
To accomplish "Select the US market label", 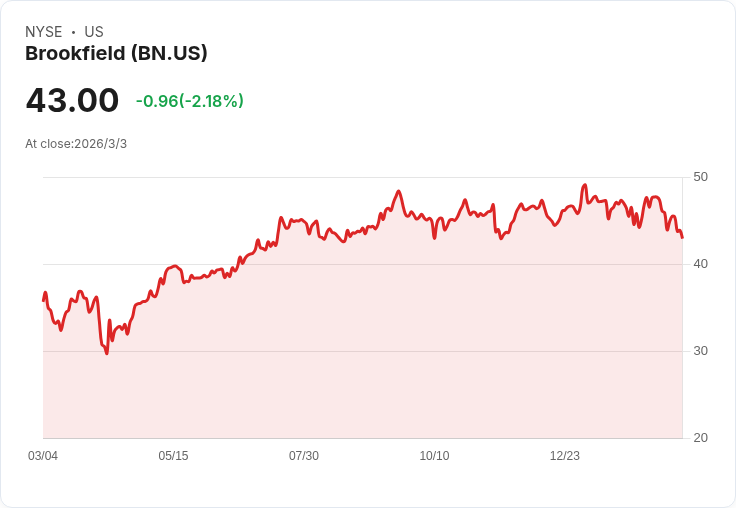I will click(94, 32).
